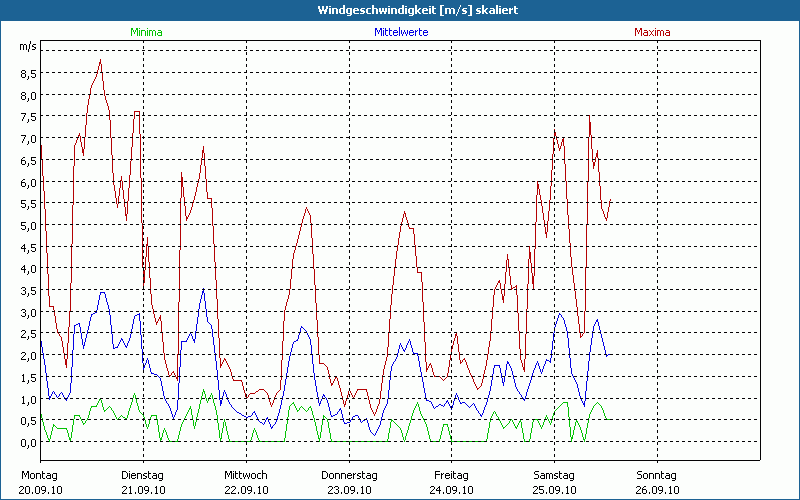
Task: Click the 5,0 y-axis value
Action: tap(29, 226)
